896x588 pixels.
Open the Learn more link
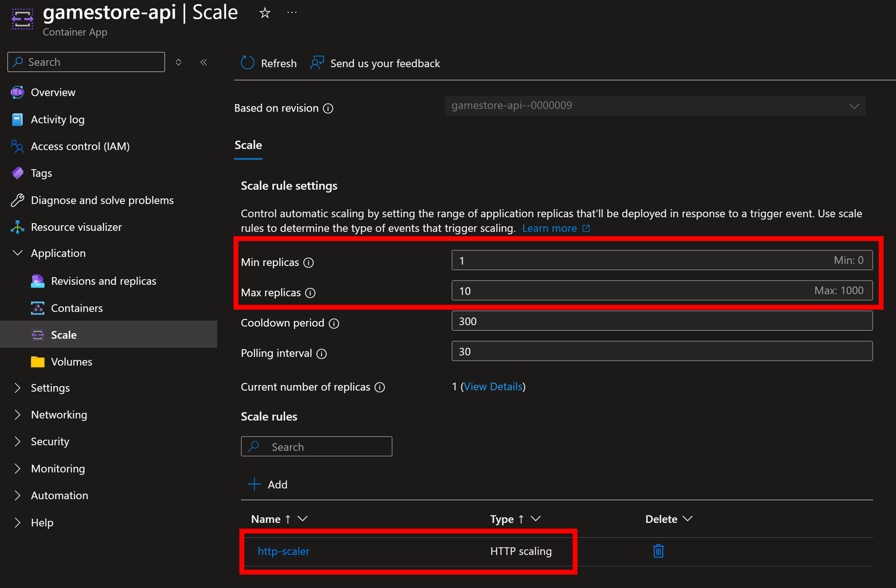point(556,228)
